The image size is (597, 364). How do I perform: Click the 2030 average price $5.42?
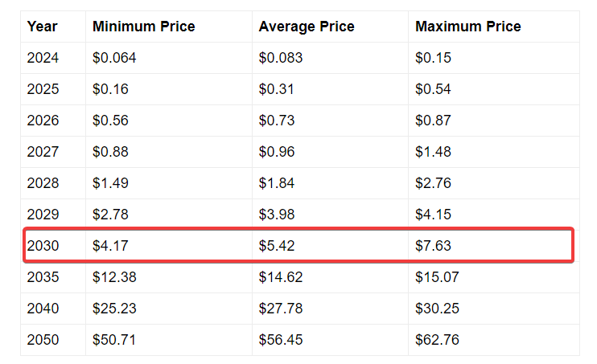coord(277,246)
